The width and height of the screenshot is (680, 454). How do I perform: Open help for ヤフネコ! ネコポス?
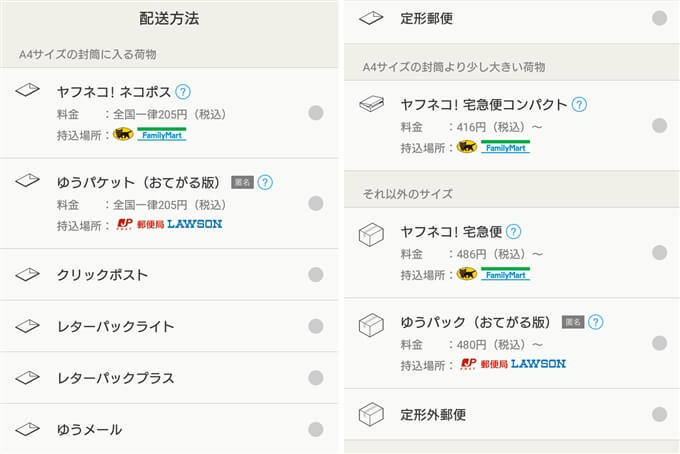183,92
